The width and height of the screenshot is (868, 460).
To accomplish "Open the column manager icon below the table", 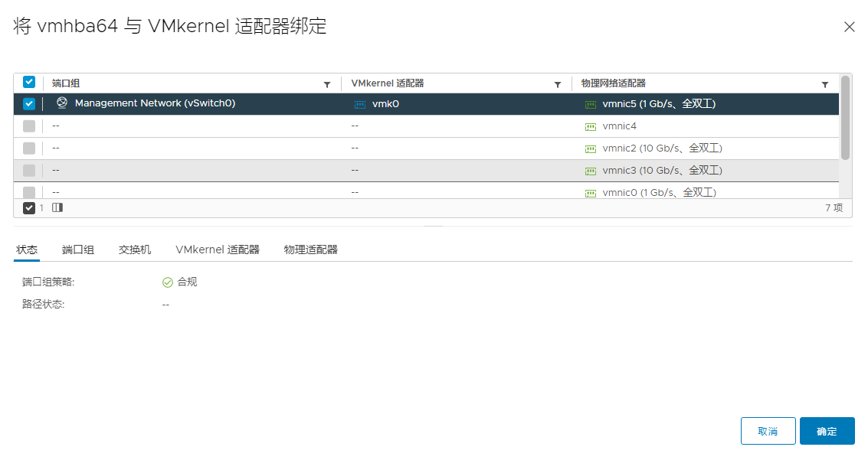I will (x=57, y=207).
